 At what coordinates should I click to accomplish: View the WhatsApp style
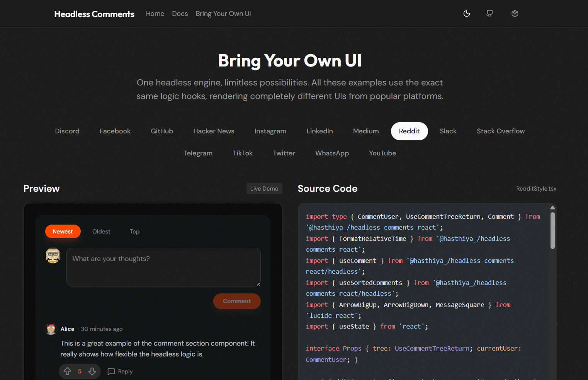[x=332, y=153]
